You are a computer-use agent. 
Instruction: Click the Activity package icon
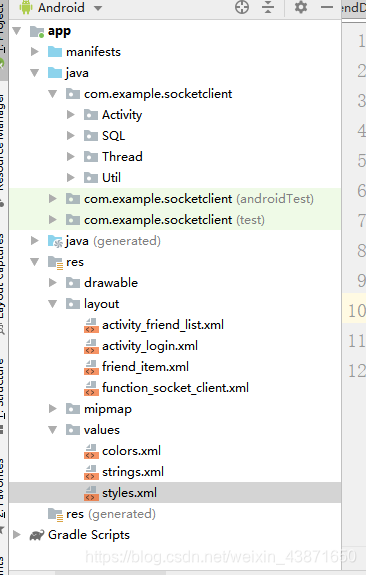point(91,115)
